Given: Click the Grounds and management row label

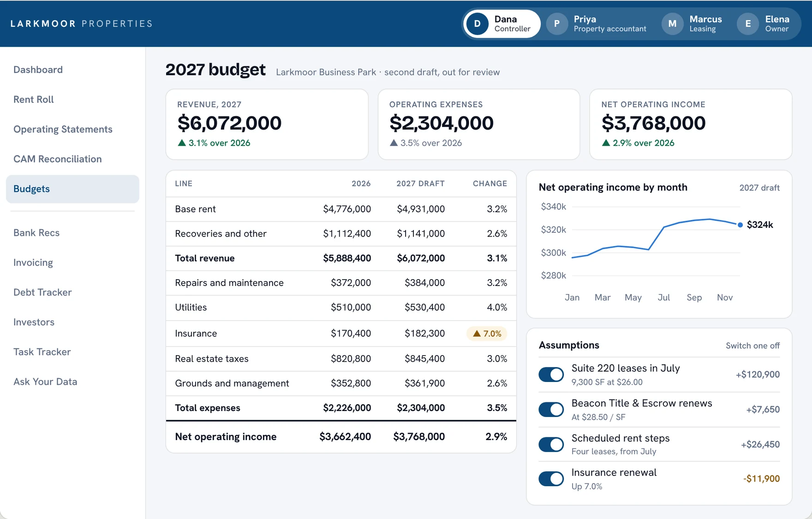Looking at the screenshot, I should tap(232, 383).
